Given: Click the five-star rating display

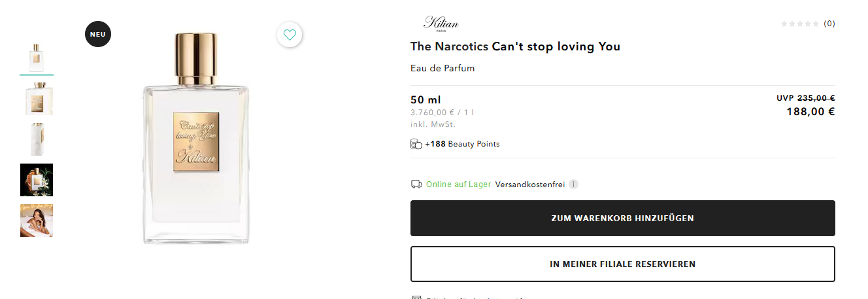Looking at the screenshot, I should pyautogui.click(x=799, y=24).
